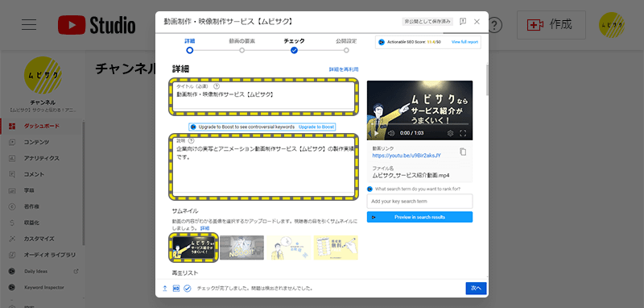
Task: Click the help icon next to タイトル label
Action: (217, 86)
